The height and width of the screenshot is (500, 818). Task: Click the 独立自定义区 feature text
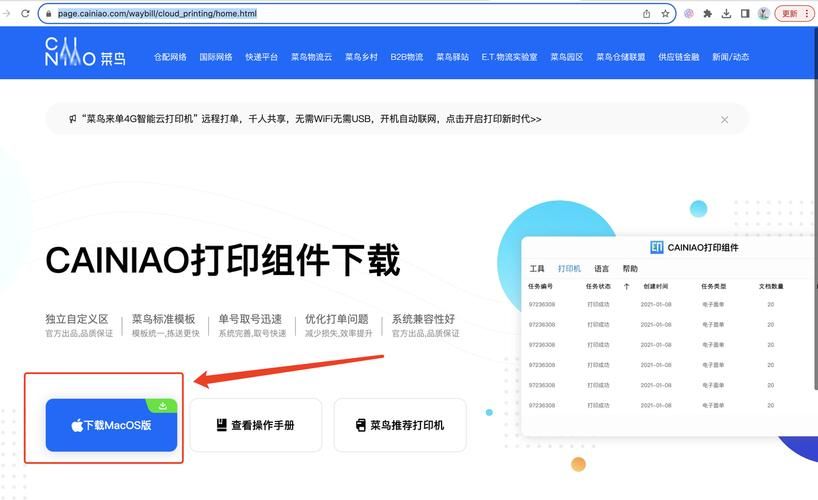(77, 319)
